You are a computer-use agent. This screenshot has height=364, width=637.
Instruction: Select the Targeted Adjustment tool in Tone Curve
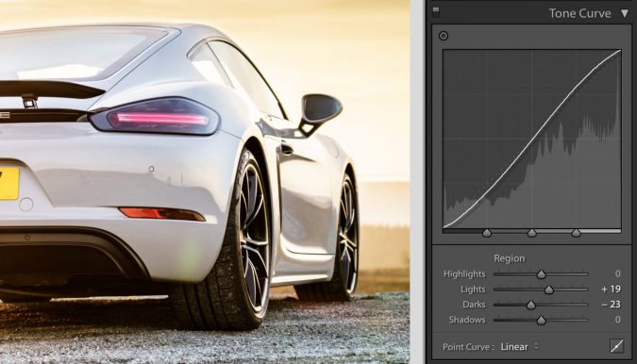pyautogui.click(x=444, y=36)
